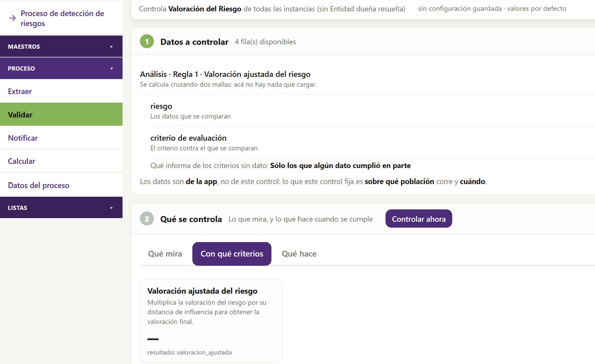
Task: Select the Con qué criterios tab
Action: coord(232,254)
